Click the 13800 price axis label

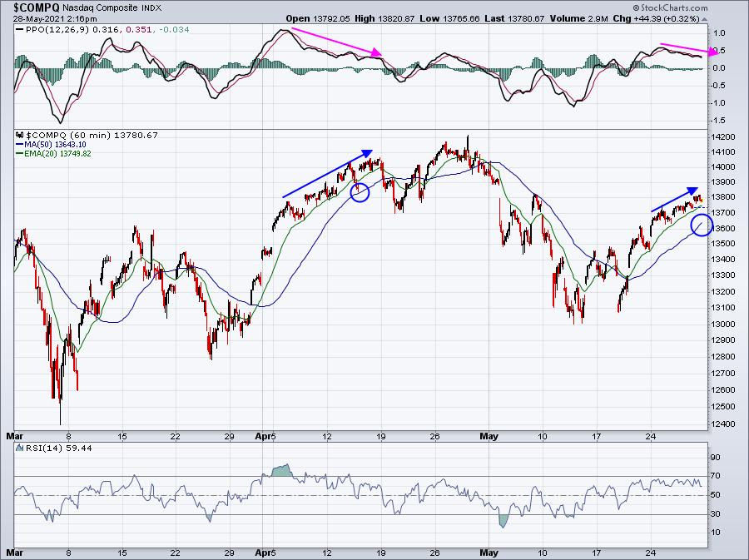(x=724, y=196)
